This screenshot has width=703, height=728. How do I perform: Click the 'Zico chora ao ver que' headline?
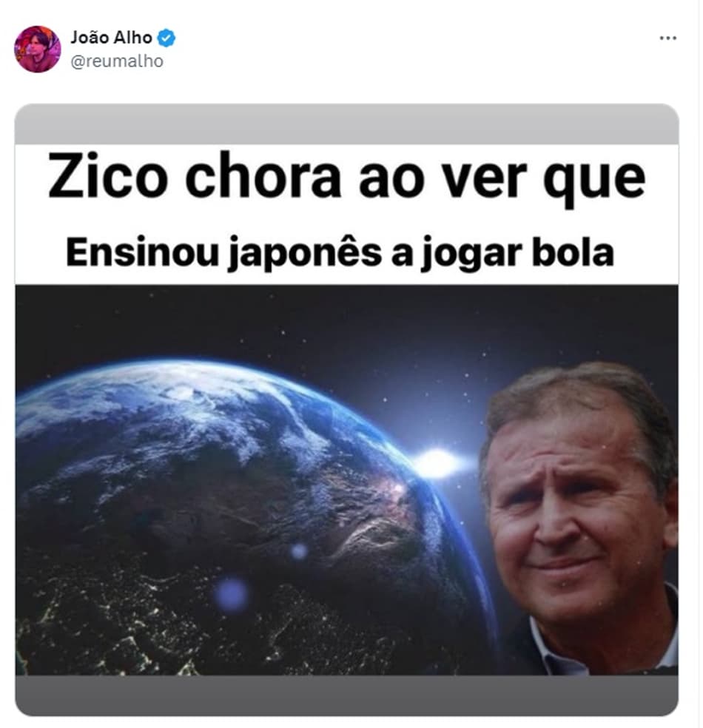coord(347,178)
